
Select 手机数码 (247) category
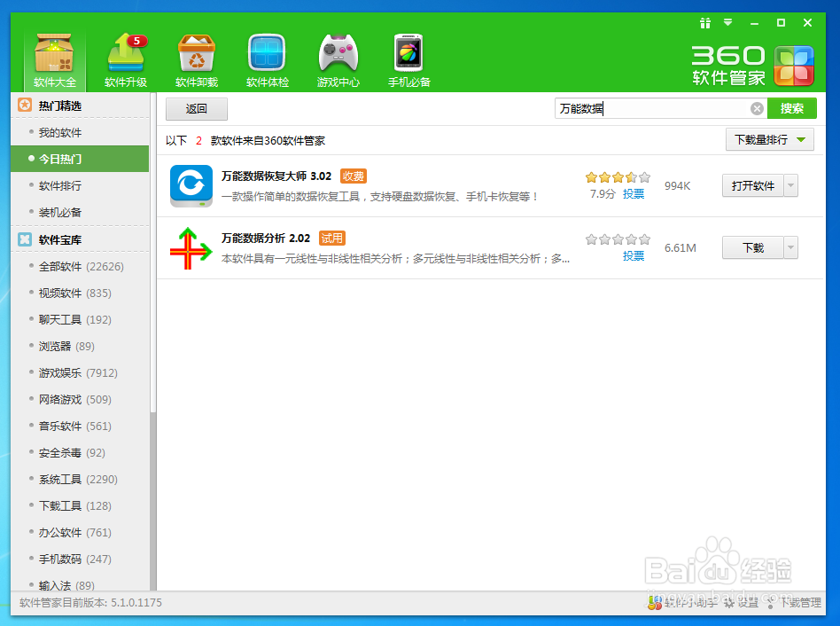(x=80, y=559)
